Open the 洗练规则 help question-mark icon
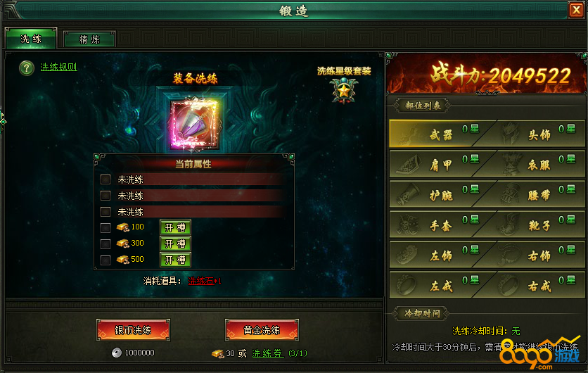The height and width of the screenshot is (373, 588). click(x=27, y=68)
